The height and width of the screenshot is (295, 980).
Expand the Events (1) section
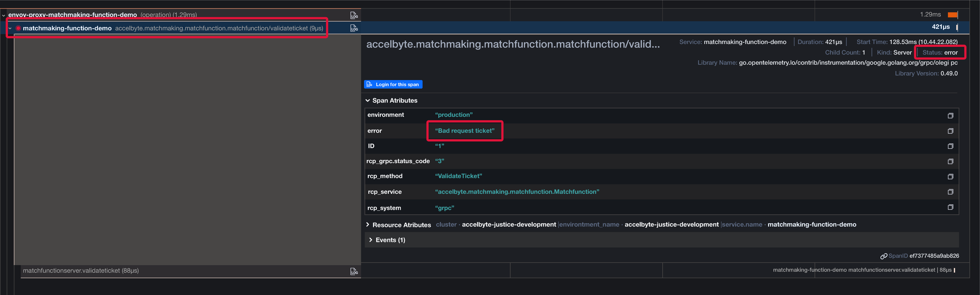(x=371, y=240)
